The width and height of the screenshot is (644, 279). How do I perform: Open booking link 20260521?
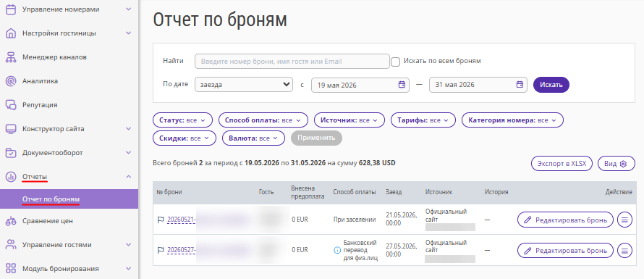[182, 220]
